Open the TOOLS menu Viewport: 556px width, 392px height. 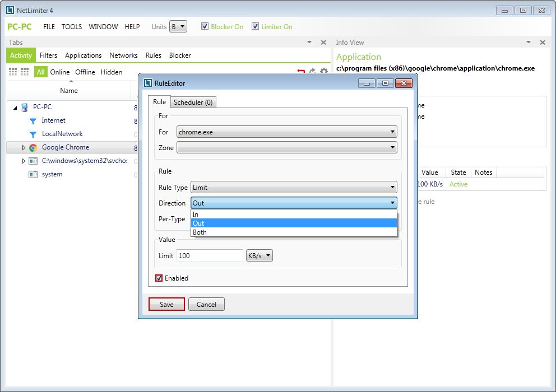click(x=72, y=26)
